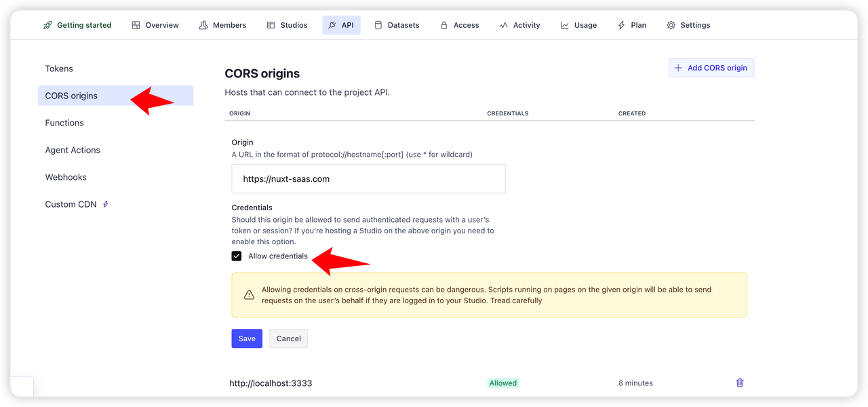
Task: Click the warning triangle icon in yellow notice
Action: click(x=249, y=295)
